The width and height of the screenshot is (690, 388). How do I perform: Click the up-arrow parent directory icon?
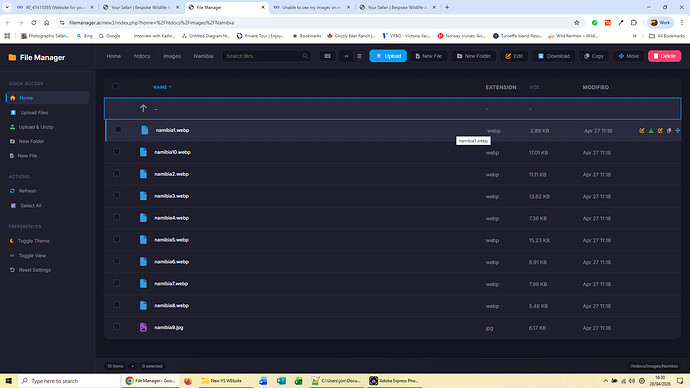coord(143,108)
